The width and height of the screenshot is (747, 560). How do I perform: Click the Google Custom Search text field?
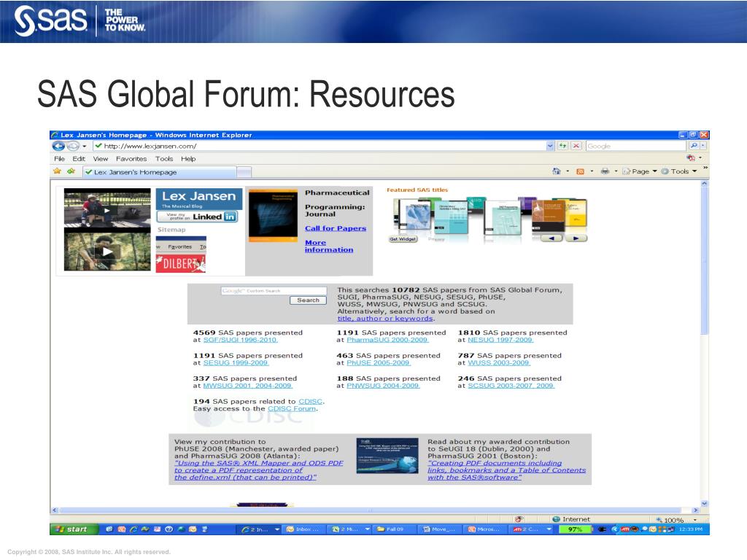pos(274,290)
